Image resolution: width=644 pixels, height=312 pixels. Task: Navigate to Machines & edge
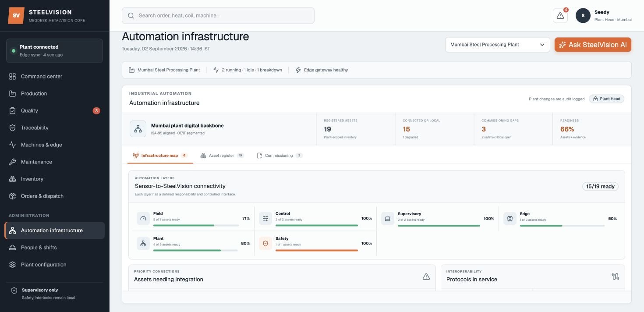pos(55,145)
